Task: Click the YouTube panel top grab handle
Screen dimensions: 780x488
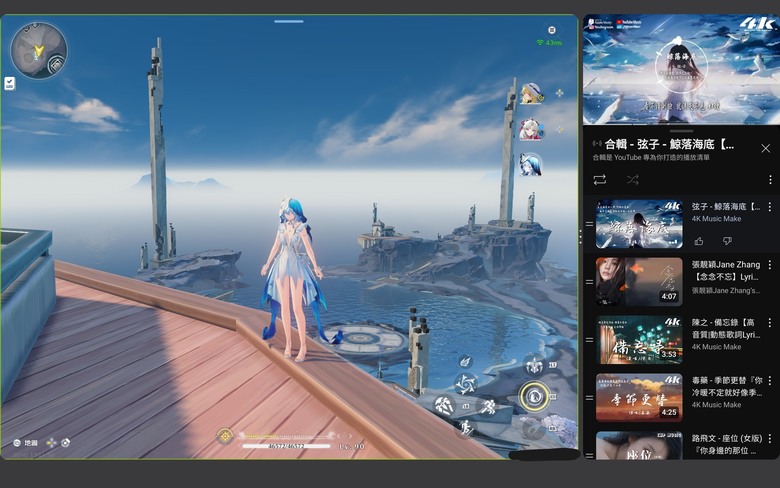Action: point(682,131)
